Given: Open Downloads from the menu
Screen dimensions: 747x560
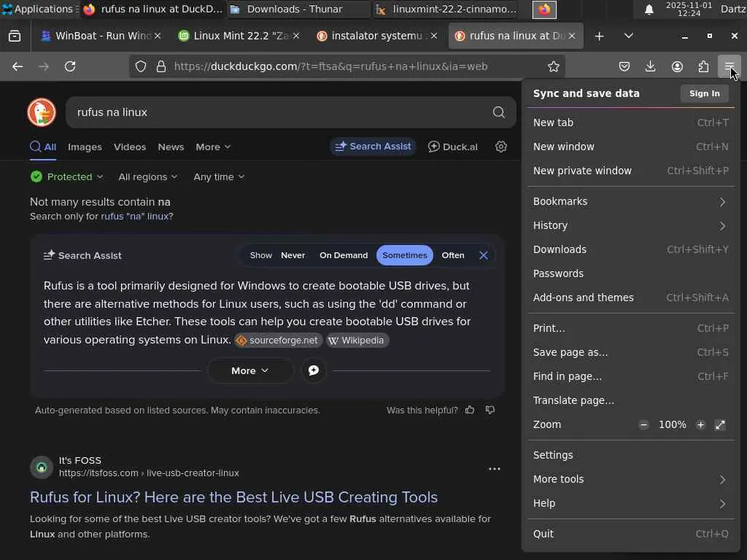Looking at the screenshot, I should click(x=630, y=249).
